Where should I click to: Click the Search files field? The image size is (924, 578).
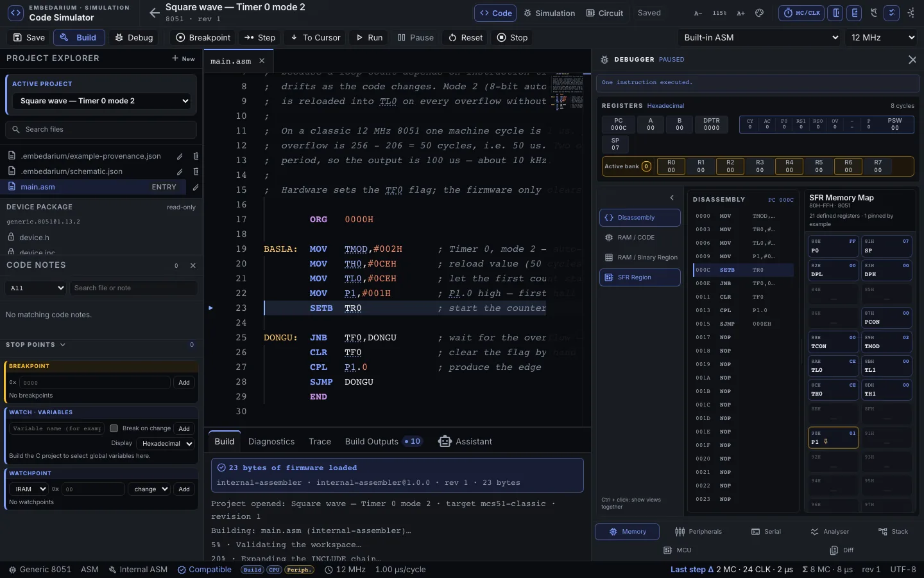[101, 129]
